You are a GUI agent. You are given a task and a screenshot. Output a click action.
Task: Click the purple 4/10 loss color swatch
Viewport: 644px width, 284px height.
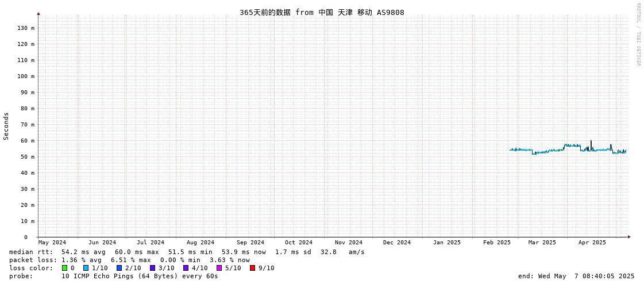(x=186, y=268)
